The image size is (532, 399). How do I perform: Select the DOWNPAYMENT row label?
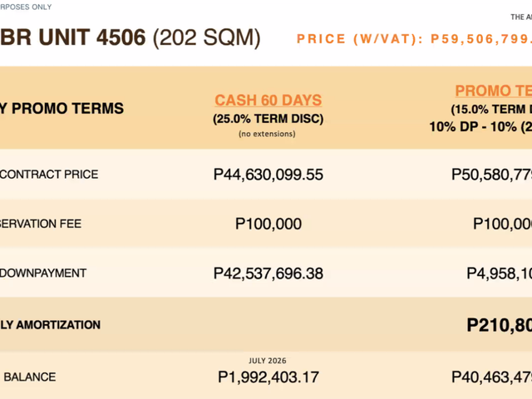(43, 273)
